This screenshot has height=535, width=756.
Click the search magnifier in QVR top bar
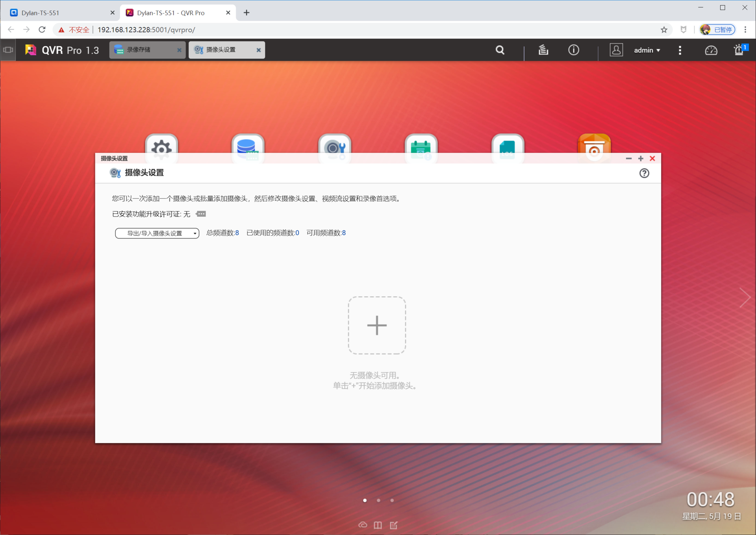500,50
